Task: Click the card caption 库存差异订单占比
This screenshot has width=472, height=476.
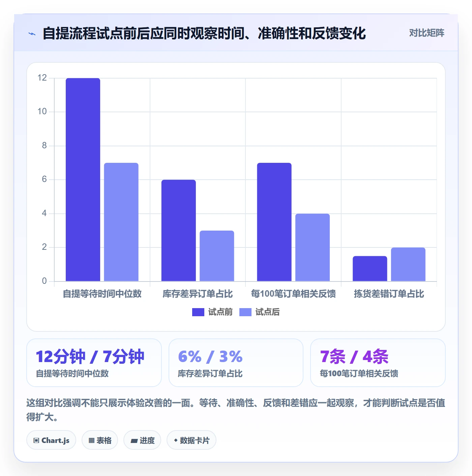Action: point(210,374)
